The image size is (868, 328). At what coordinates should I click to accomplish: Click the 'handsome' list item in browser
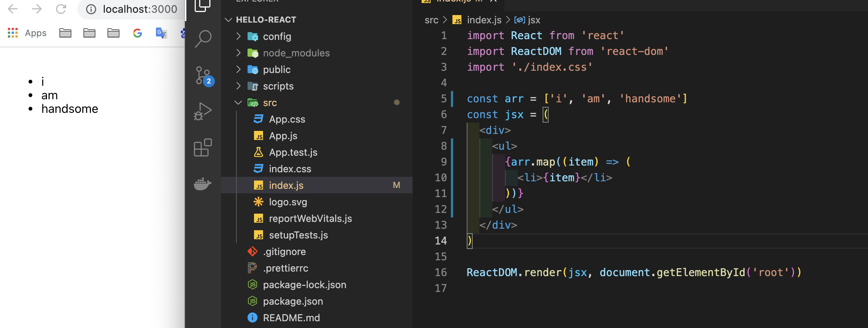tap(70, 109)
